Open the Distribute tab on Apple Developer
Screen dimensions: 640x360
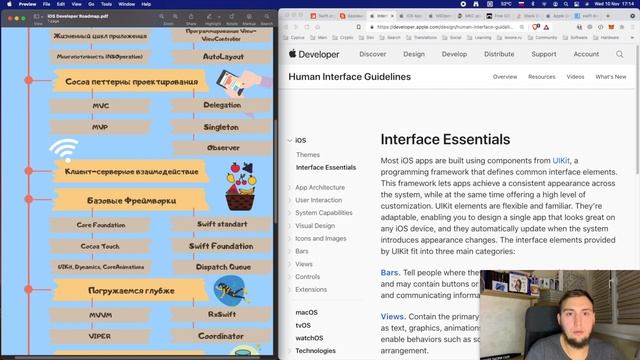click(499, 54)
